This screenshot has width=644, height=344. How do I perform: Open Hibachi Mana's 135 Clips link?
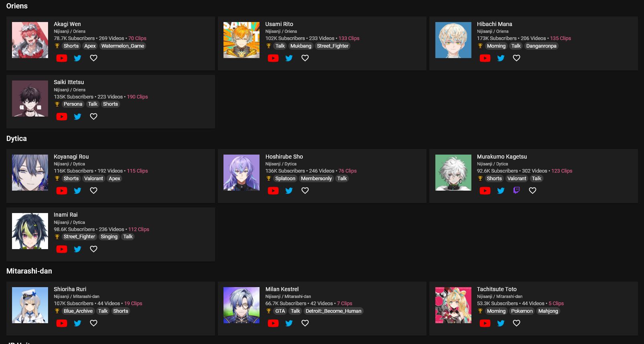(561, 38)
